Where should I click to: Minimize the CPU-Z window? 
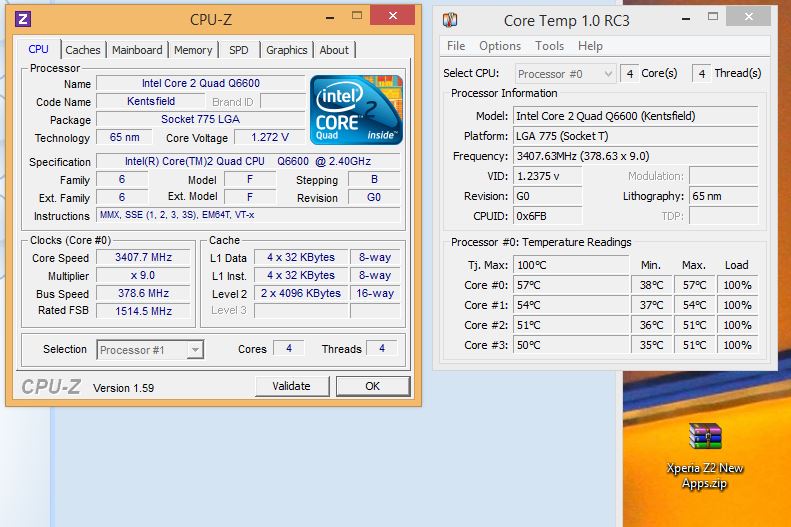coord(330,18)
